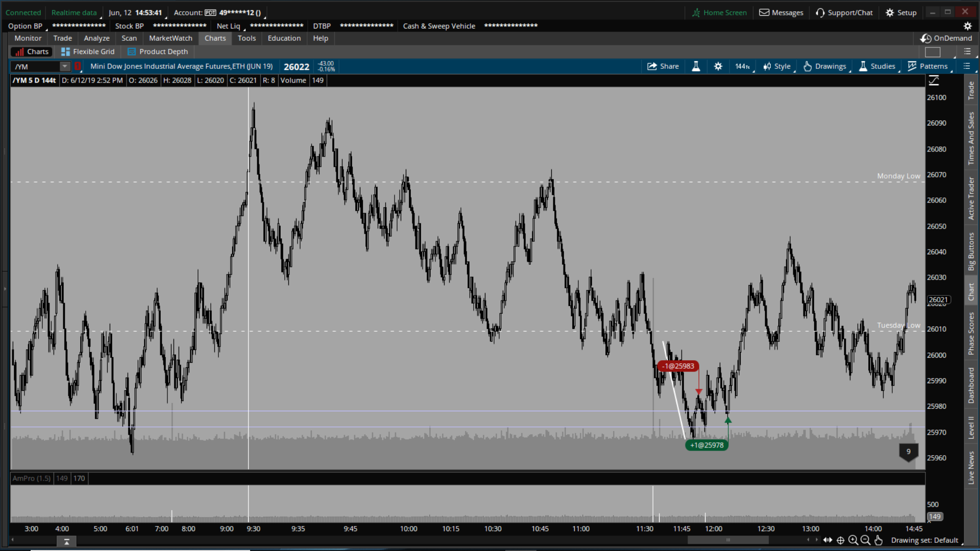Click the notification badge showing 9
This screenshot has width=980, height=551.
click(909, 452)
